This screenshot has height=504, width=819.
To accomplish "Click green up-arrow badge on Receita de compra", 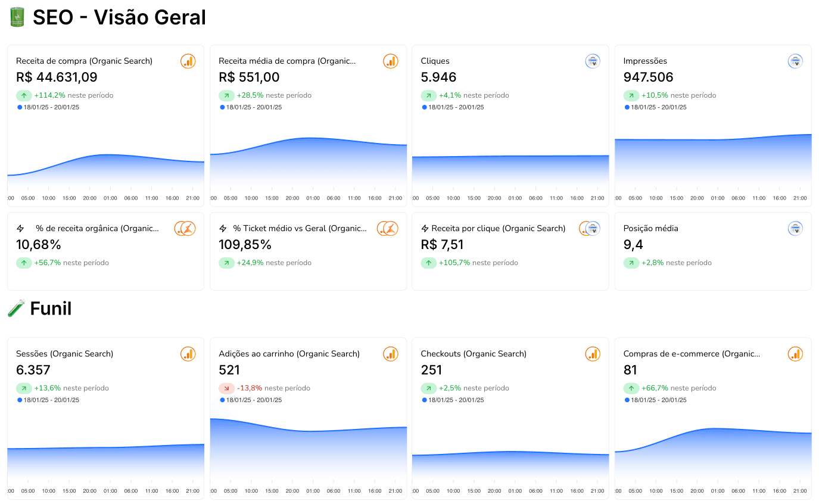I will pyautogui.click(x=24, y=95).
